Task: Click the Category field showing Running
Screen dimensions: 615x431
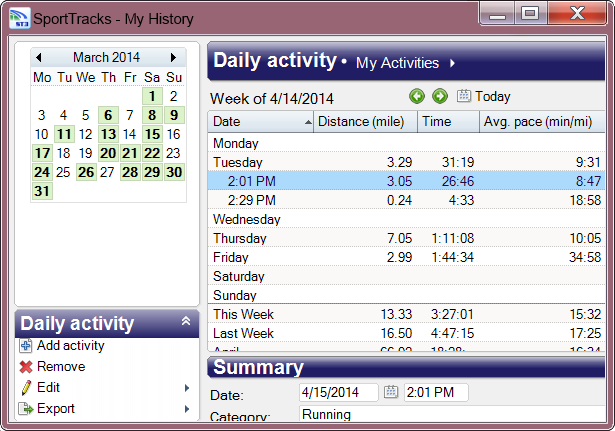Action: pyautogui.click(x=452, y=414)
